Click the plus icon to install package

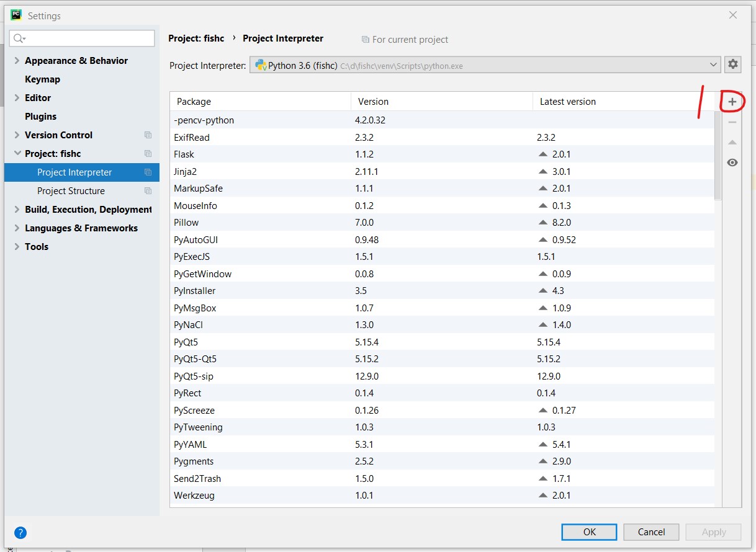[732, 102]
